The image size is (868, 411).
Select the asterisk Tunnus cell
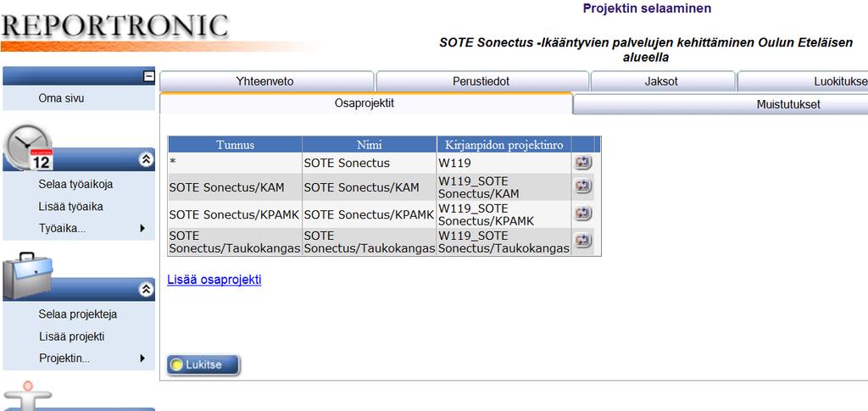[236, 163]
